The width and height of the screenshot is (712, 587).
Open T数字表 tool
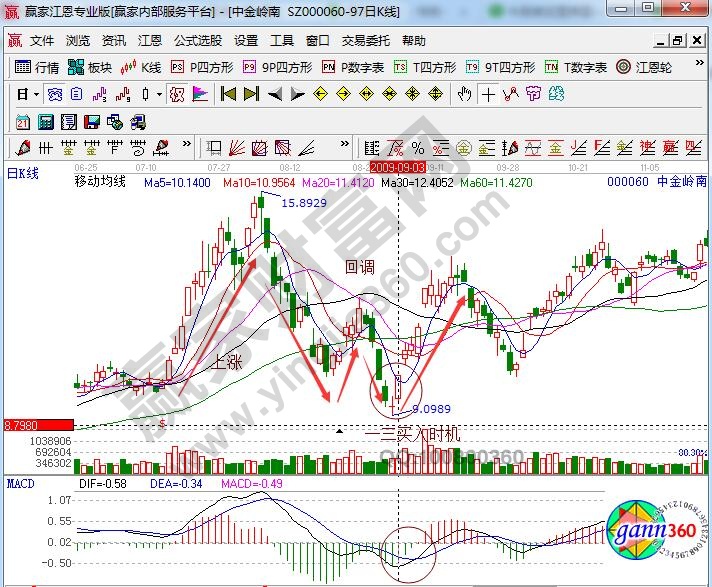click(x=576, y=67)
